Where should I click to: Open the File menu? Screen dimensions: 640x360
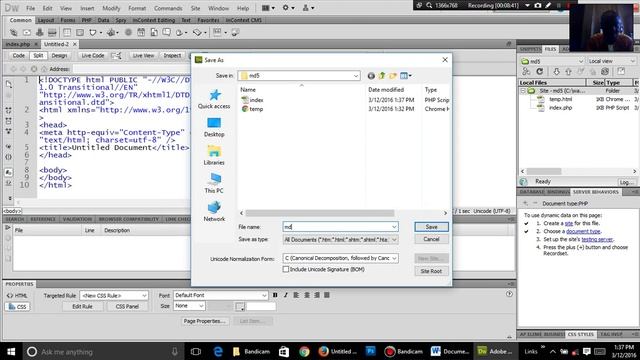(x=31, y=8)
